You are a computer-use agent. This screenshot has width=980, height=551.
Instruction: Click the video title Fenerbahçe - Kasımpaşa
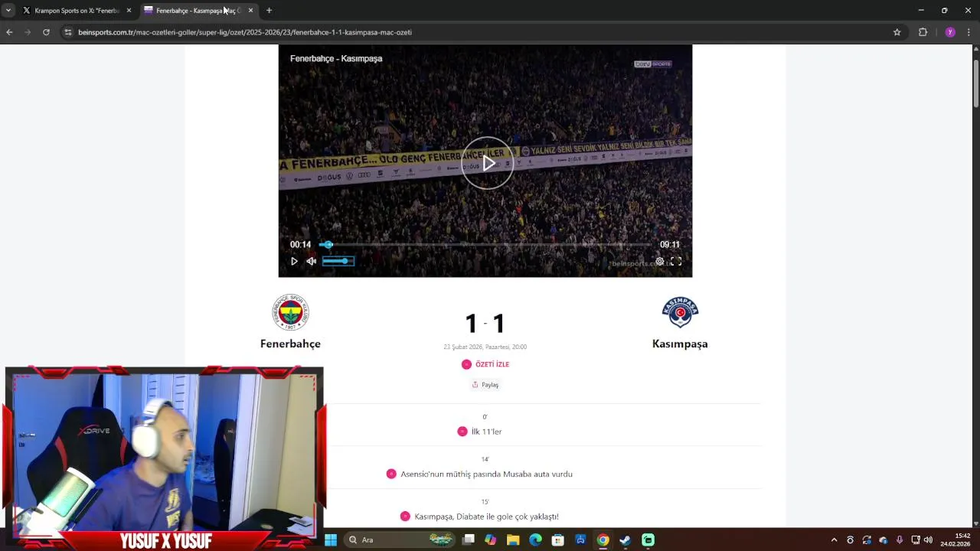336,58
